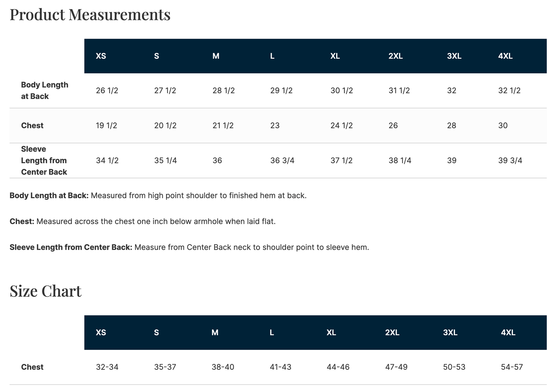Click the 32-34 chest range for XS
Viewport: 553px width, 392px height.
coord(107,367)
